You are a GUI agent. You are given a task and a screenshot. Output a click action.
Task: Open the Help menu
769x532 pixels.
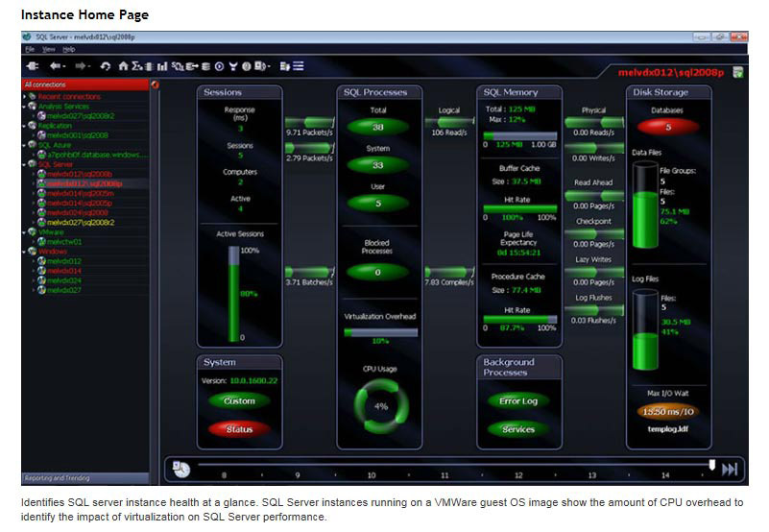(x=69, y=49)
